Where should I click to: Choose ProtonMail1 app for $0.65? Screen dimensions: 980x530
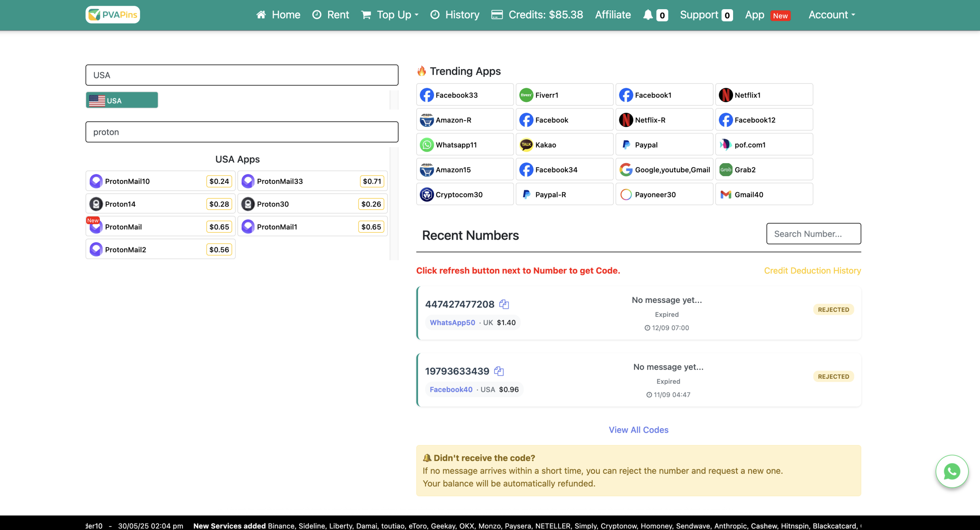(x=312, y=227)
